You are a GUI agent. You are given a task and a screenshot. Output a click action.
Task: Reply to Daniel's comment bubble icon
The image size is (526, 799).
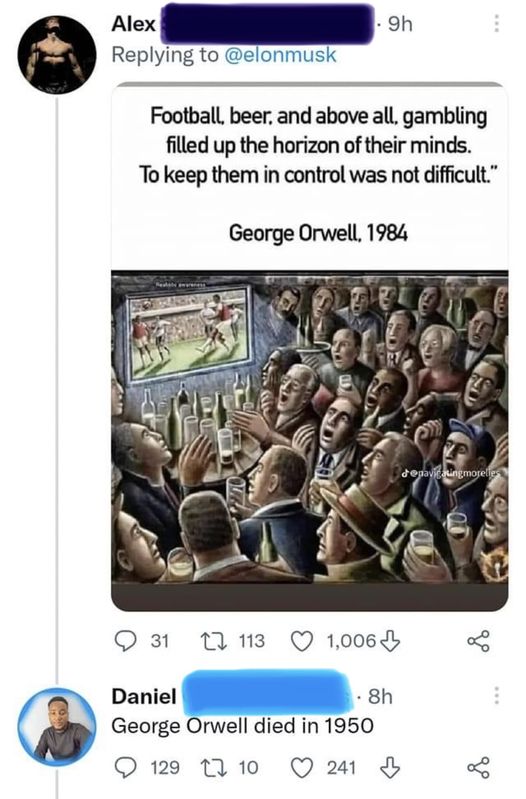point(125,767)
